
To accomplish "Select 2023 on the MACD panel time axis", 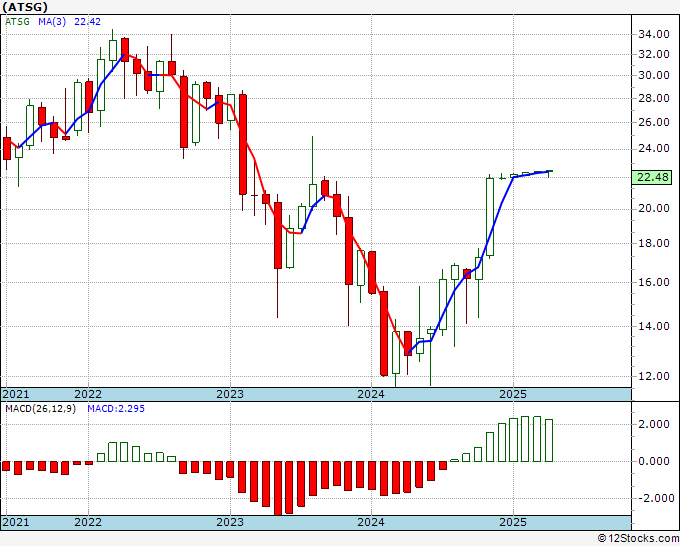I will click(230, 522).
